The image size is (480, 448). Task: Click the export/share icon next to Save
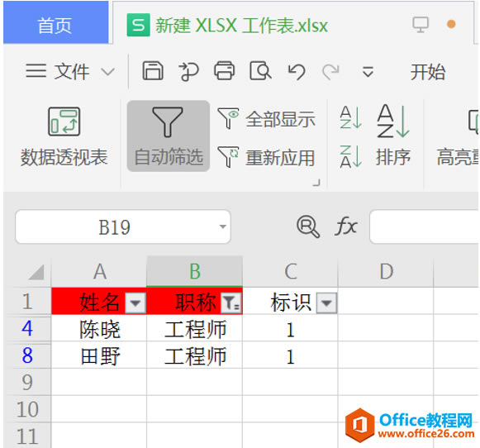coord(188,72)
